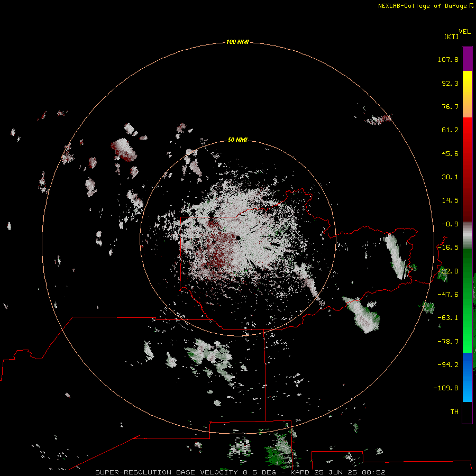The width and height of the screenshot is (476, 476).
Task: Click the yellow-orange segment of the color bar
Action: 467,94
